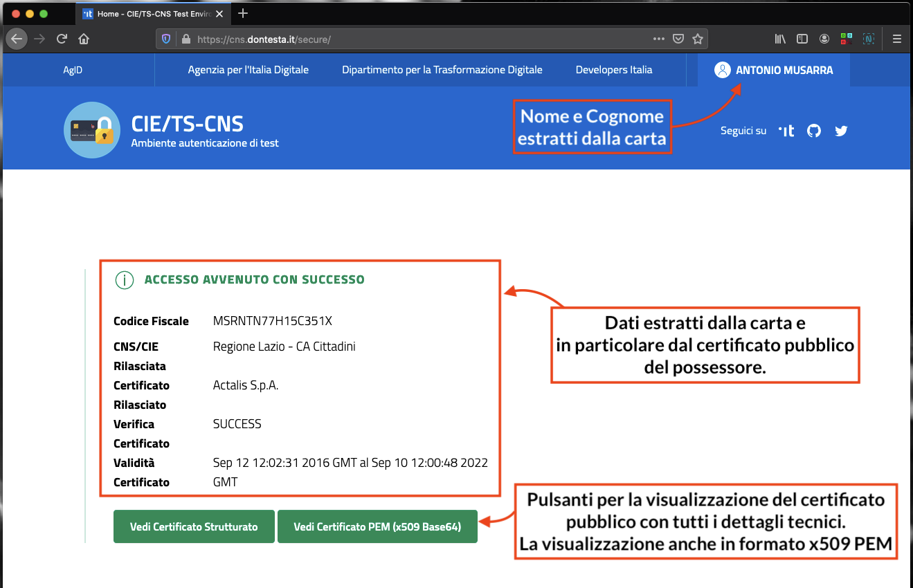Image resolution: width=913 pixels, height=588 pixels.
Task: Open the Firefox account icon
Action: tap(824, 39)
